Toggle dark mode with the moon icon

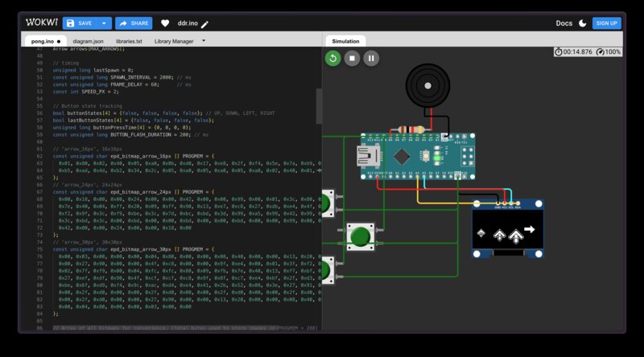pos(583,23)
